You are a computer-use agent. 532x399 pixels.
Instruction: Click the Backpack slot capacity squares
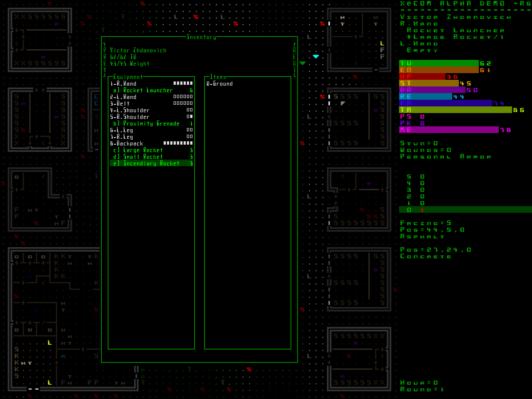point(178,143)
